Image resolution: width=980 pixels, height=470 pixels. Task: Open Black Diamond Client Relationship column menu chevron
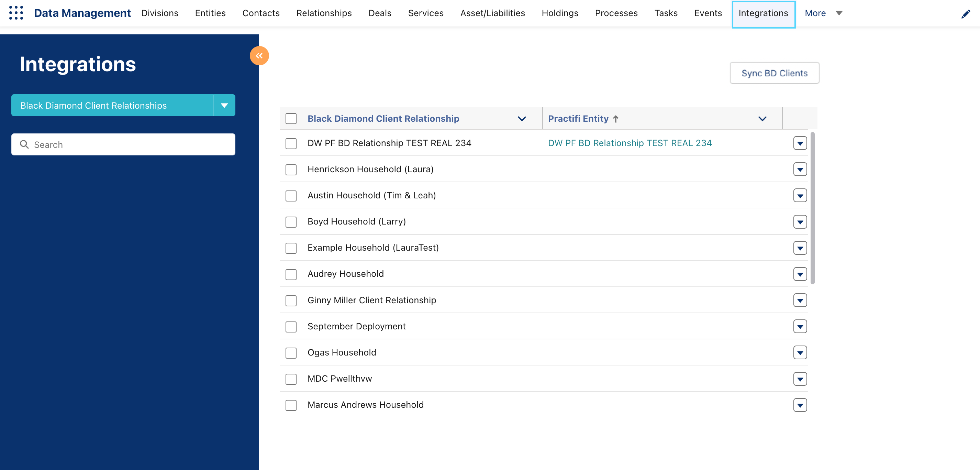click(522, 119)
